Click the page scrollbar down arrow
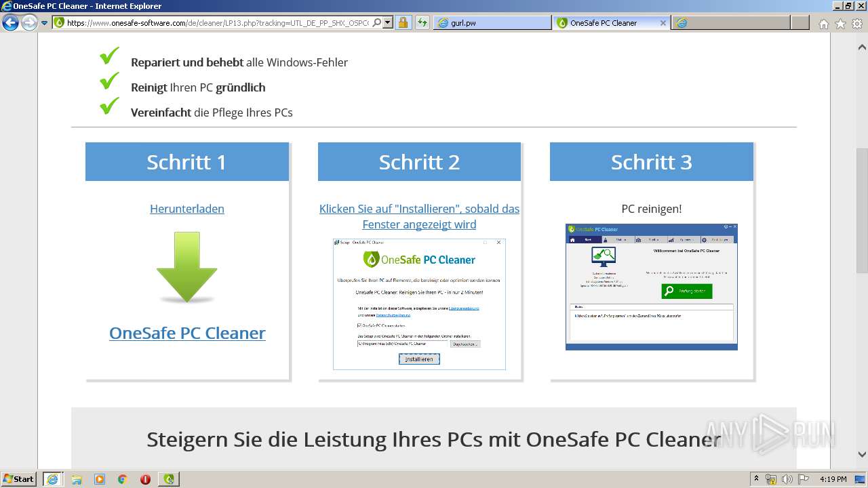Screen dimensions: 868x488 [x=862, y=454]
